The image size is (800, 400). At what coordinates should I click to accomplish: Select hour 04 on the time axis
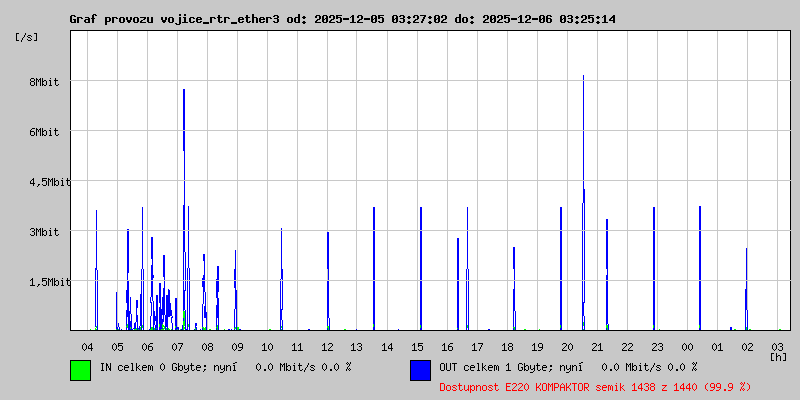pos(88,346)
